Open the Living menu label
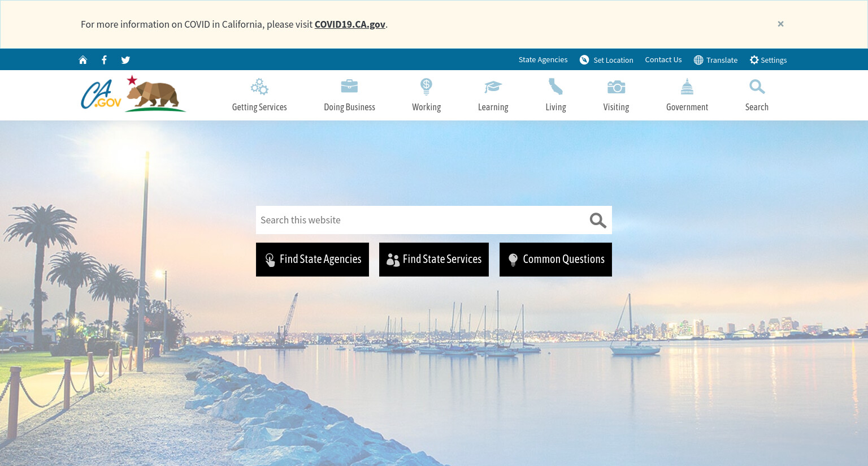 pos(555,107)
